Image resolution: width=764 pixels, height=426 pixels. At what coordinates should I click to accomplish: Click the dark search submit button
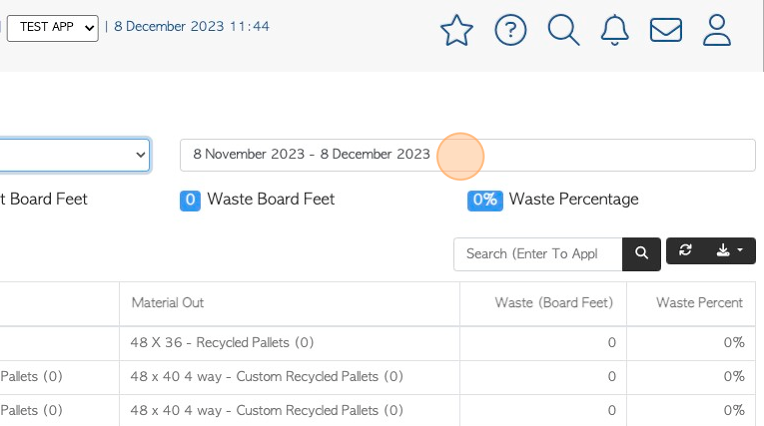pos(641,253)
